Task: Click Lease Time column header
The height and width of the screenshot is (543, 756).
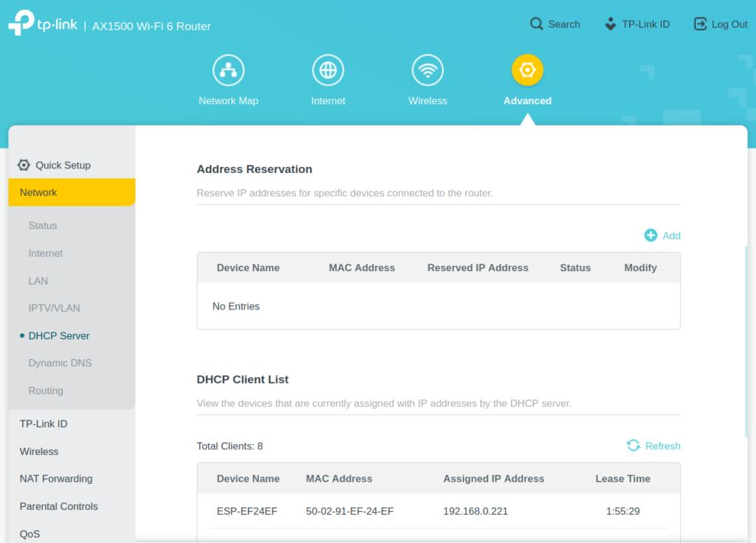Action: [623, 479]
